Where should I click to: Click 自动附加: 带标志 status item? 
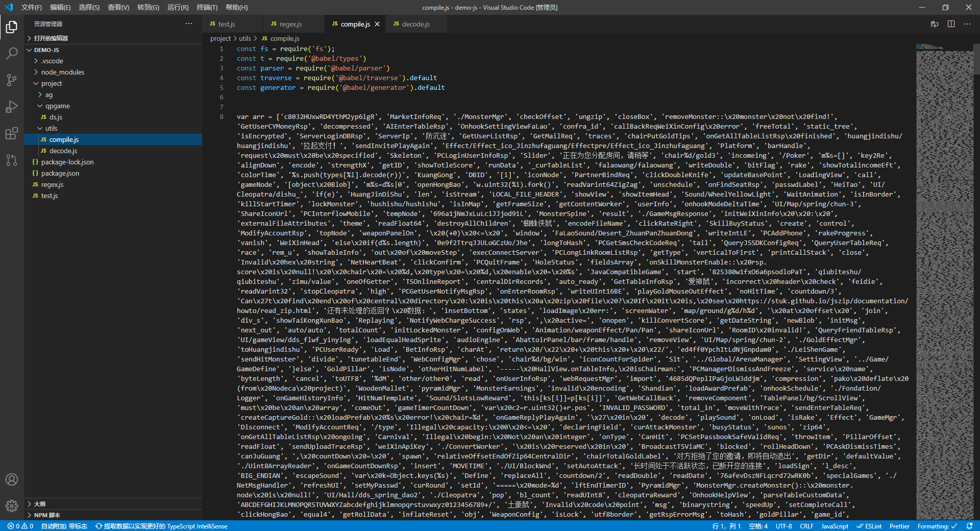pos(64,526)
